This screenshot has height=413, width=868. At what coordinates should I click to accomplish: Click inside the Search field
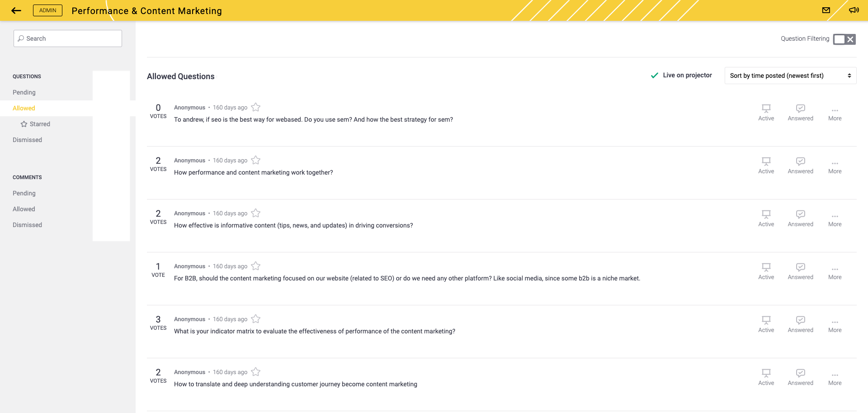[x=67, y=38]
